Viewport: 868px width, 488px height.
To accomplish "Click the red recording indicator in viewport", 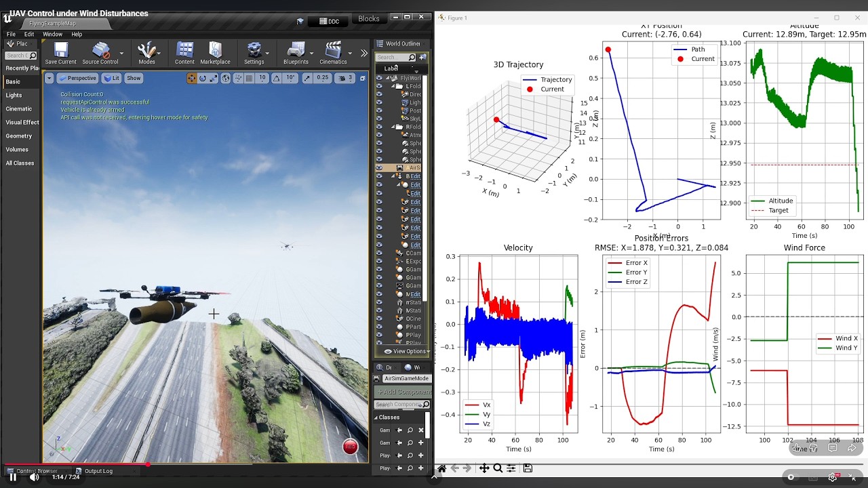I will [x=350, y=446].
